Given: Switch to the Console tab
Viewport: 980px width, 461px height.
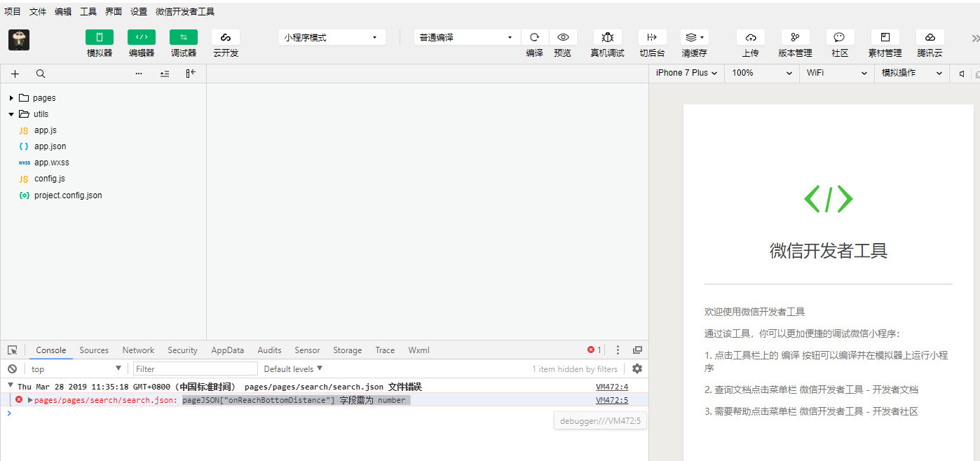Looking at the screenshot, I should (51, 350).
